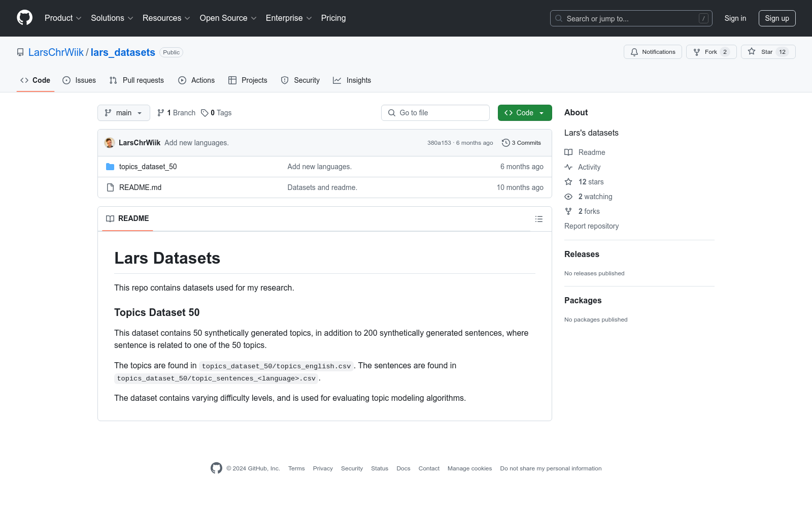This screenshot has height=508, width=812.
Task: Open the LarsChrWiik owner profile link
Action: point(56,52)
